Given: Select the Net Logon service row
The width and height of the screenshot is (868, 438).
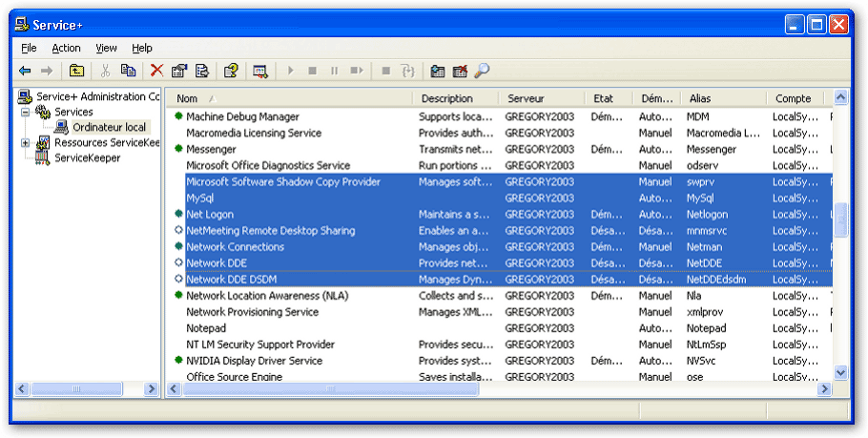Looking at the screenshot, I should pyautogui.click(x=499, y=215).
